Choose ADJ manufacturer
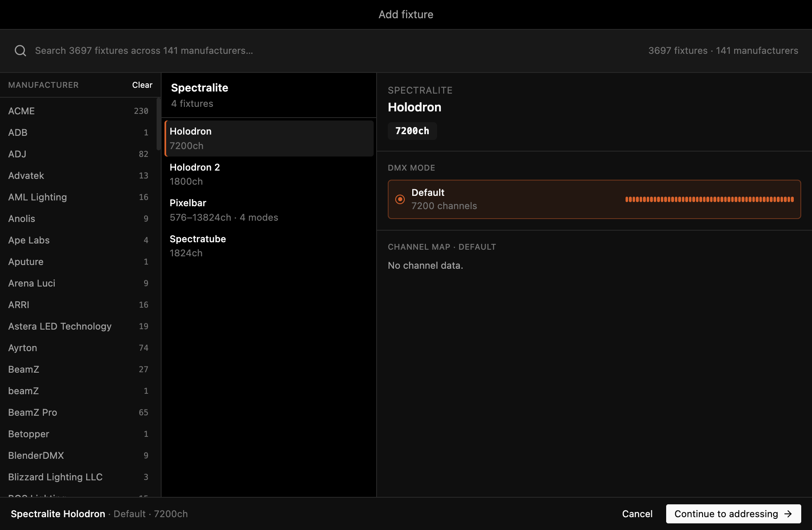This screenshot has width=812, height=530. click(78, 154)
